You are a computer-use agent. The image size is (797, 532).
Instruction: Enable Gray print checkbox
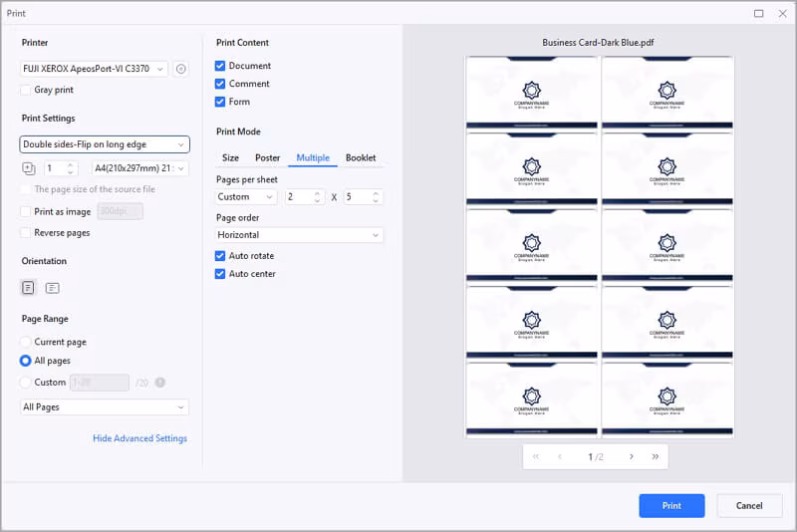[x=26, y=90]
